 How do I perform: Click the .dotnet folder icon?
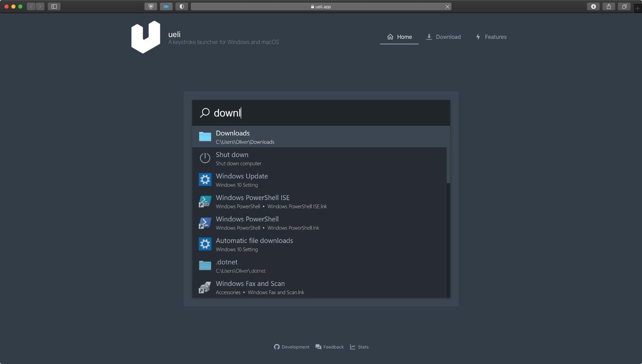(x=205, y=265)
